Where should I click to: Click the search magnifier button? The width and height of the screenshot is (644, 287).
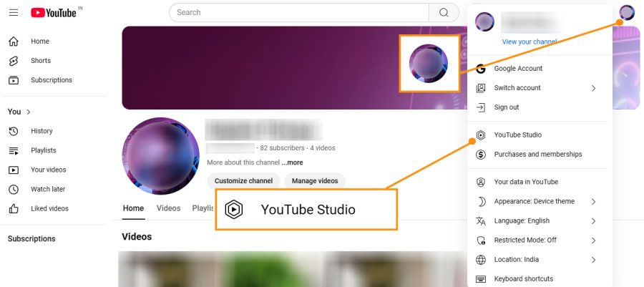pyautogui.click(x=444, y=12)
